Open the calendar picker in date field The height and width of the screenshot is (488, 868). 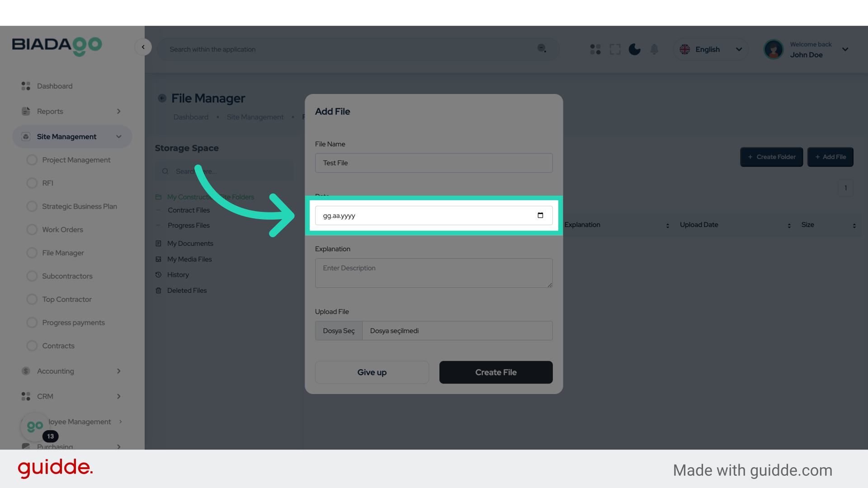point(540,216)
